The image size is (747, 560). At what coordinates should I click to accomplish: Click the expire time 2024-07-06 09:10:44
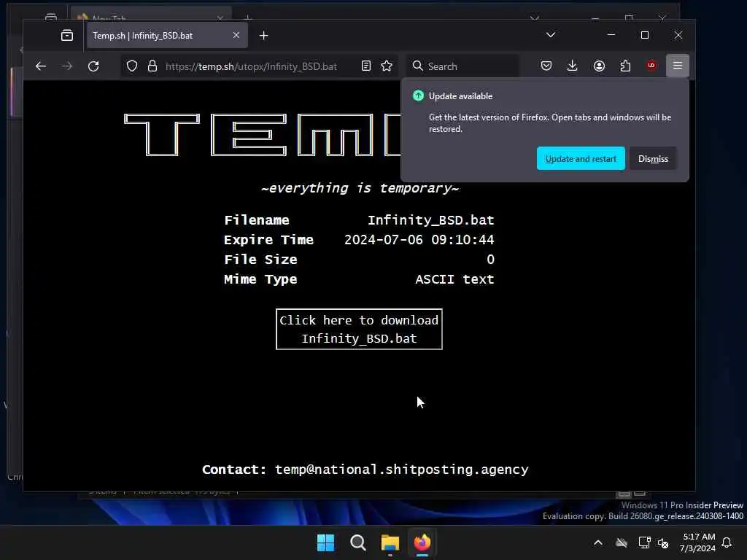pyautogui.click(x=419, y=239)
